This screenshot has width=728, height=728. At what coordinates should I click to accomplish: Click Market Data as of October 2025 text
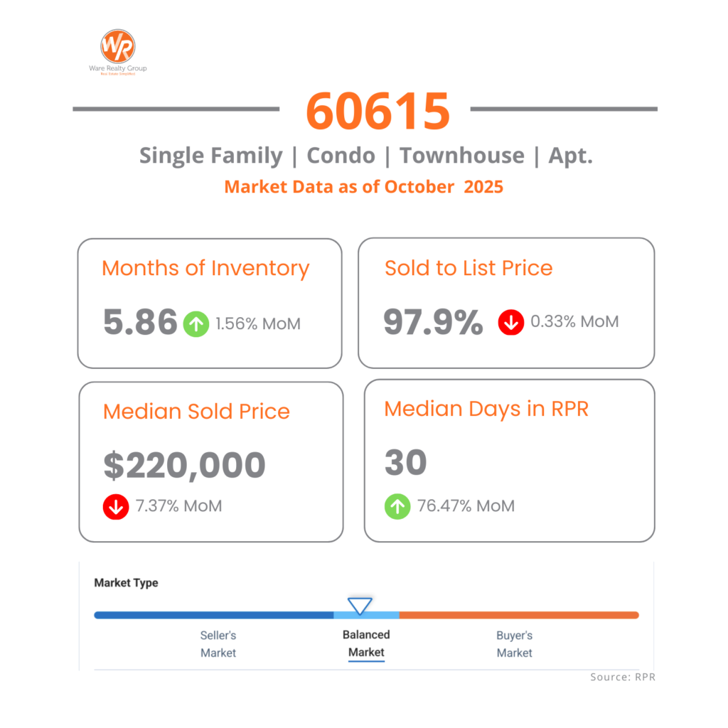(x=363, y=187)
